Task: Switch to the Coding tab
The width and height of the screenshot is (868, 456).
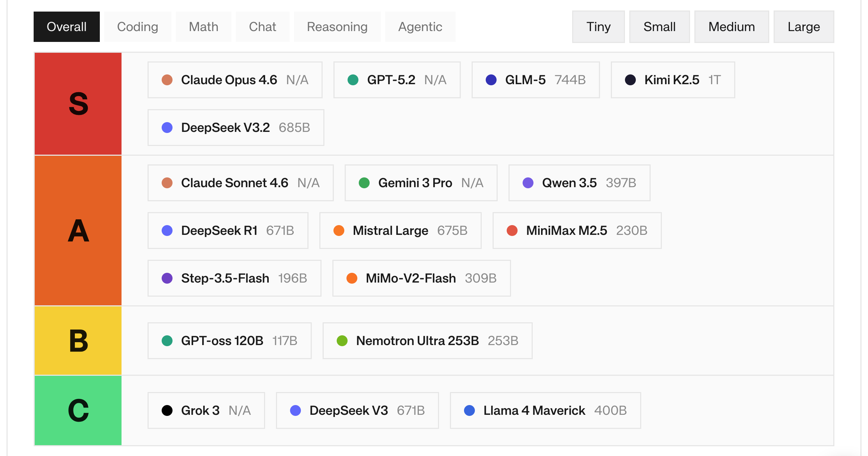Action: pos(137,27)
